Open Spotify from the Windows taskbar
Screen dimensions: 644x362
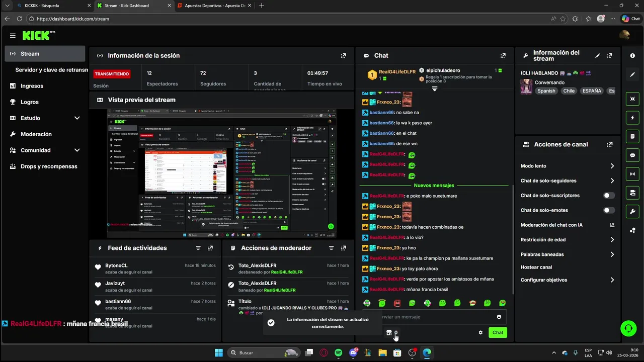(339, 352)
